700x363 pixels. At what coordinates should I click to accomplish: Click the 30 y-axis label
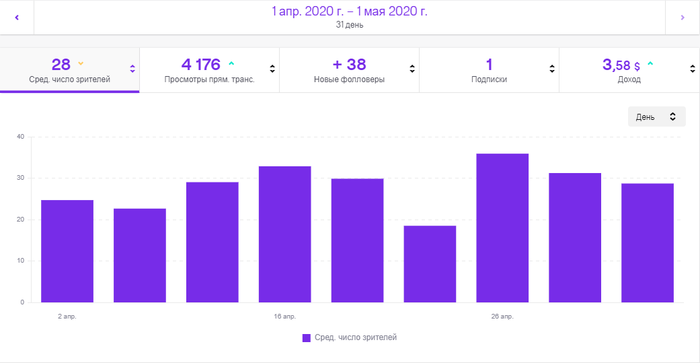coord(21,178)
